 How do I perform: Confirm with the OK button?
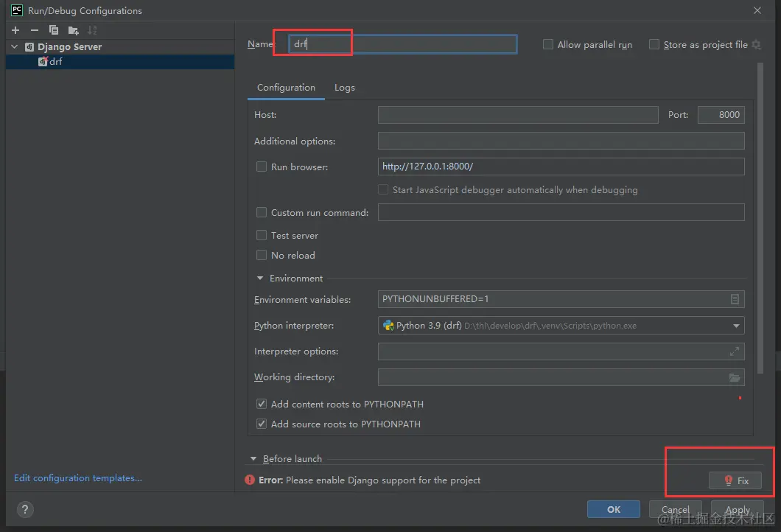614,509
